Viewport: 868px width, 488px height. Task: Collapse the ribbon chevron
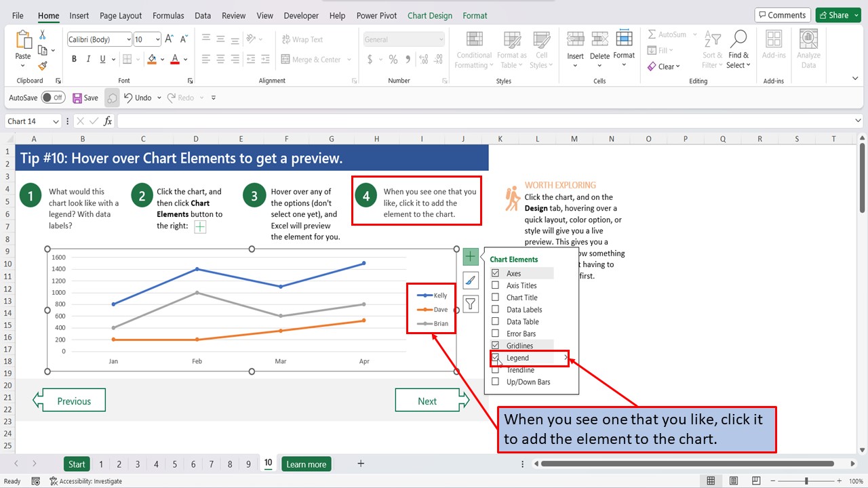(x=856, y=79)
